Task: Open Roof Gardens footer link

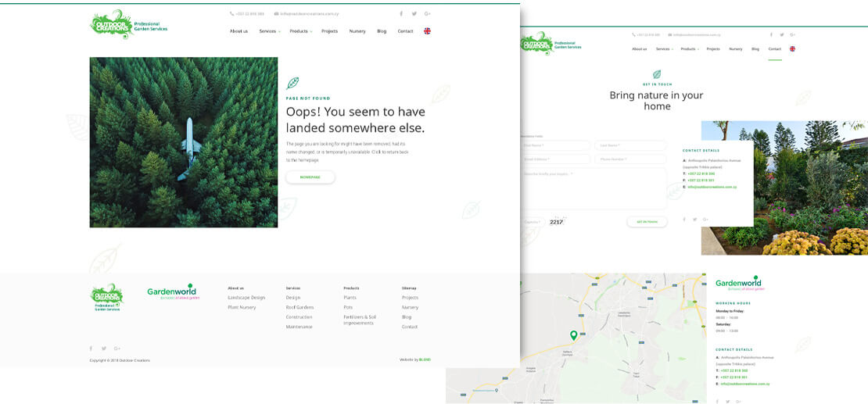Action: 299,307
